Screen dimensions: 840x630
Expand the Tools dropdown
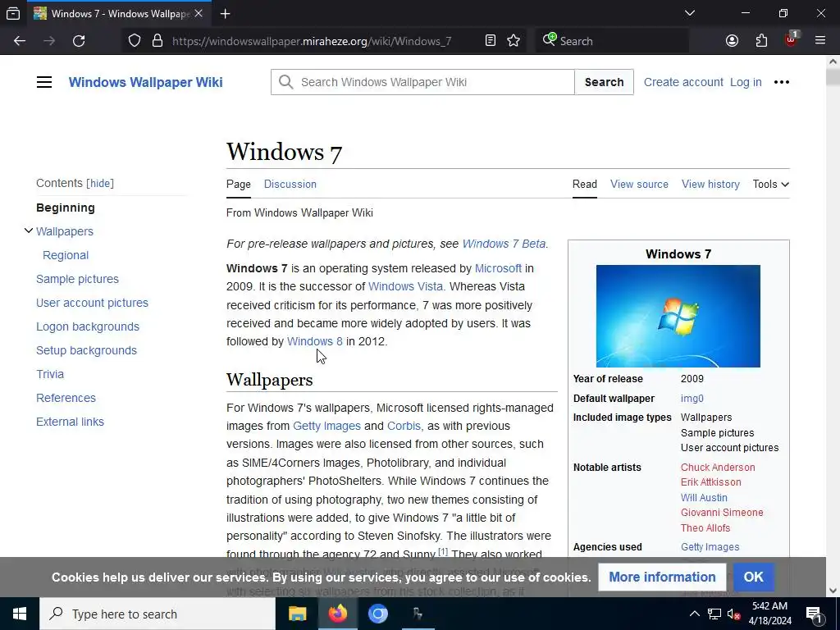770,185
